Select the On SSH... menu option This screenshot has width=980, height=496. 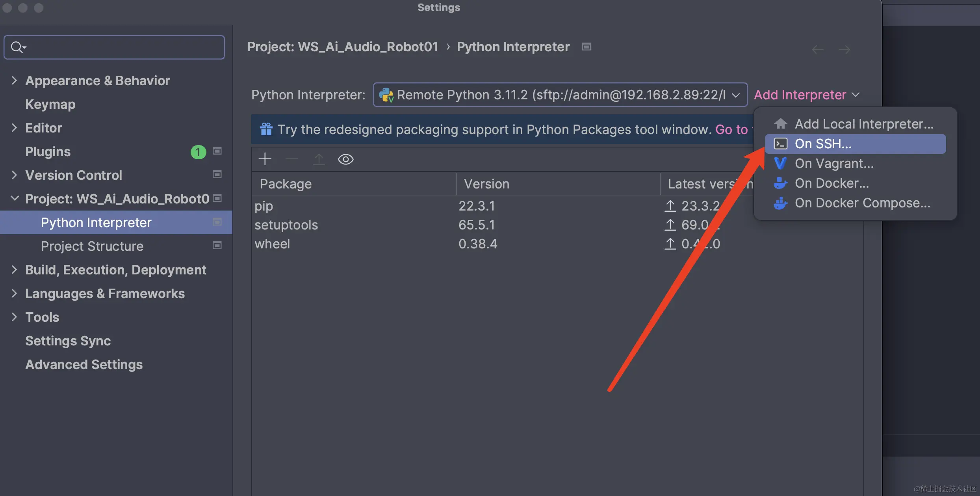coord(823,144)
